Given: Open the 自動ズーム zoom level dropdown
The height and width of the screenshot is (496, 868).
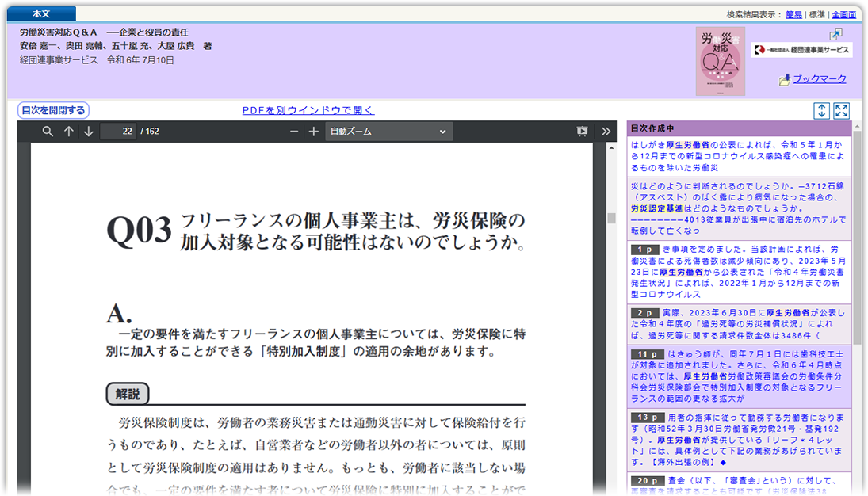Looking at the screenshot, I should (x=388, y=131).
